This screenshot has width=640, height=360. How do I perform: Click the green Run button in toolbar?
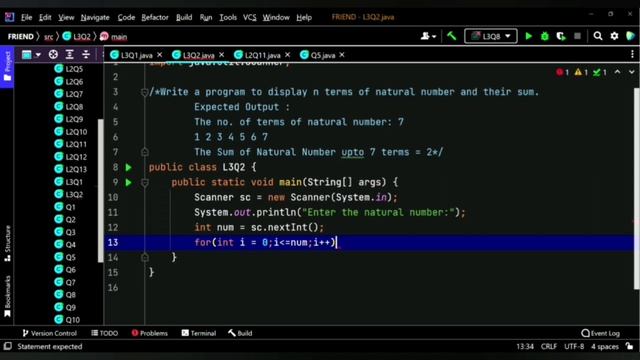(528, 36)
